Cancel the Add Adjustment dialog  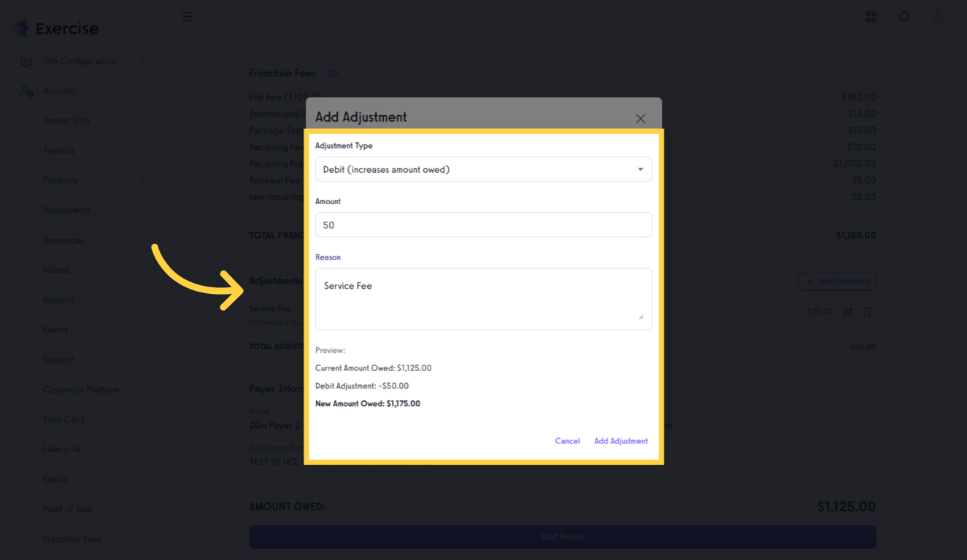tap(567, 440)
